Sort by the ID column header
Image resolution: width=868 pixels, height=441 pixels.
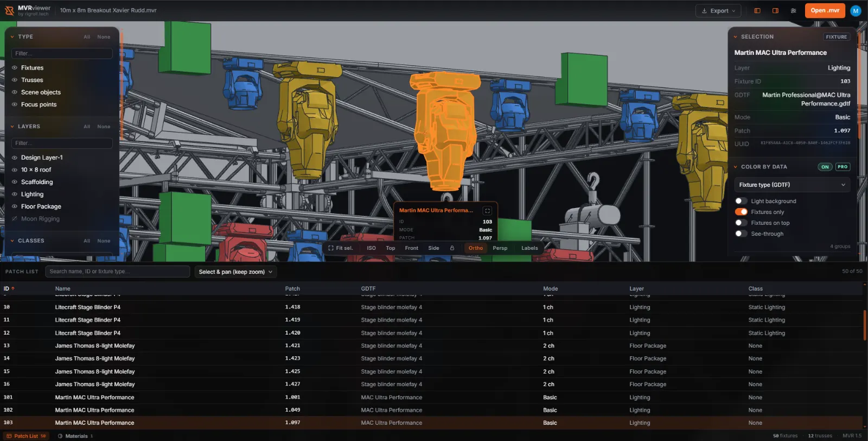9,289
